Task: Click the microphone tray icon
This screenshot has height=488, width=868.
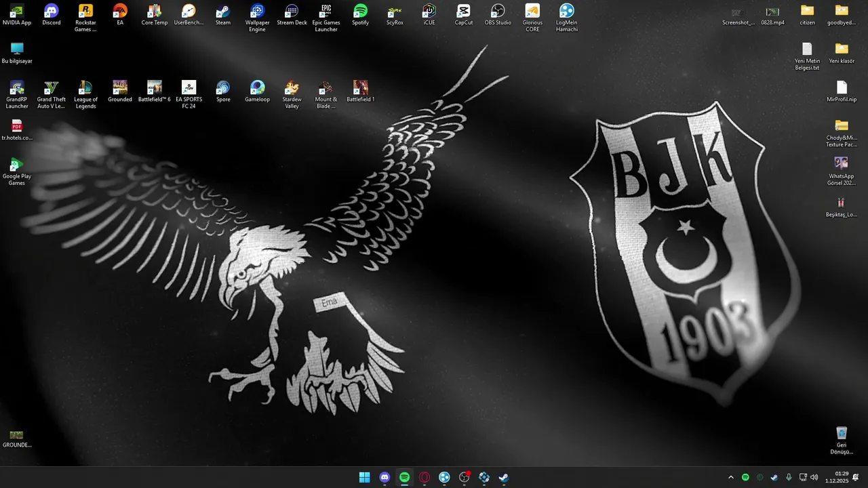Action: 788,477
